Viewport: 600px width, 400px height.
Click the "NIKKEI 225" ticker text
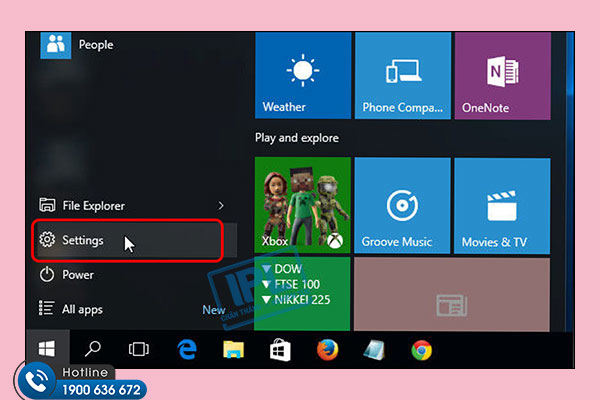click(302, 299)
